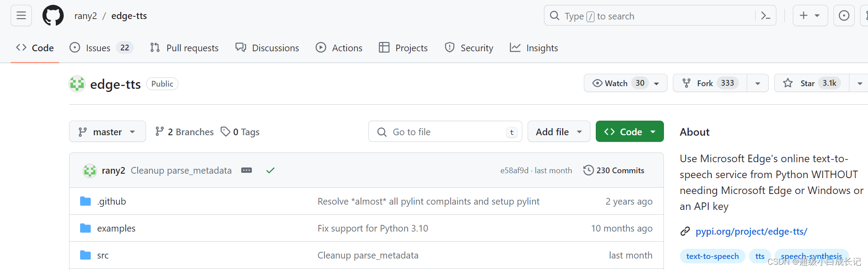Open the hamburger navigation menu

(21, 16)
